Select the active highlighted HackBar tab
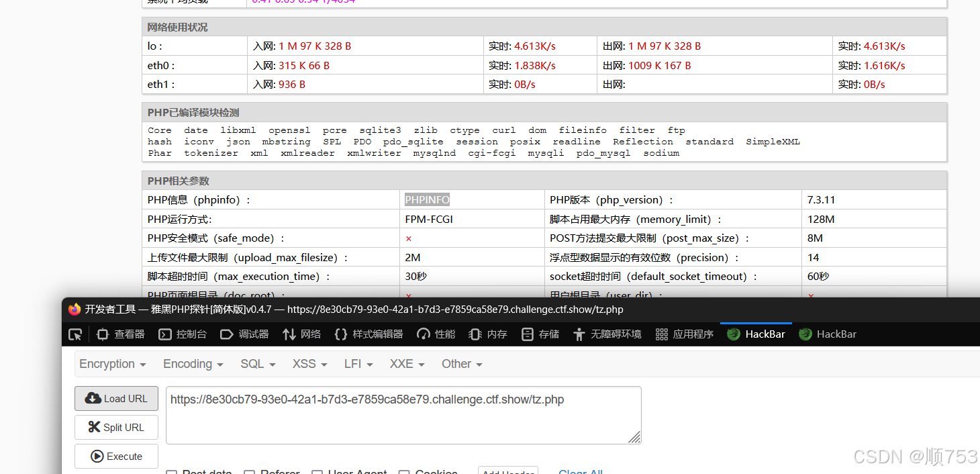This screenshot has height=474, width=980. [756, 334]
